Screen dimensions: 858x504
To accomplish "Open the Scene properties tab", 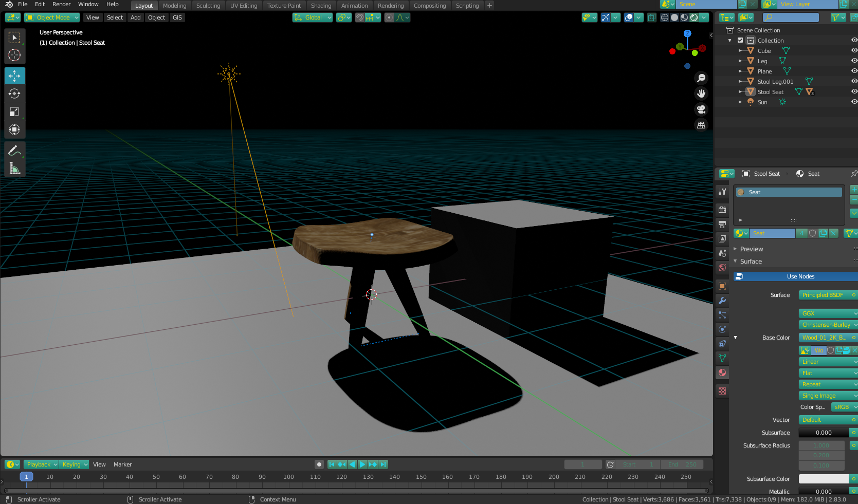I will pos(722,253).
